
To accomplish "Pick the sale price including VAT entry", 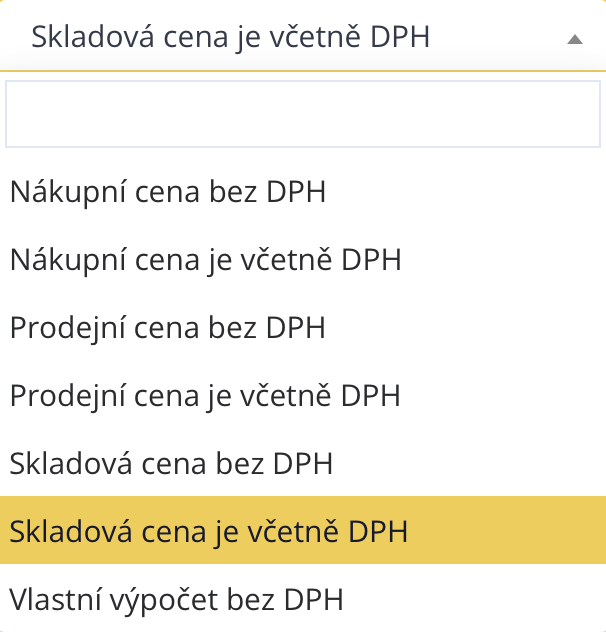I will click(205, 396).
